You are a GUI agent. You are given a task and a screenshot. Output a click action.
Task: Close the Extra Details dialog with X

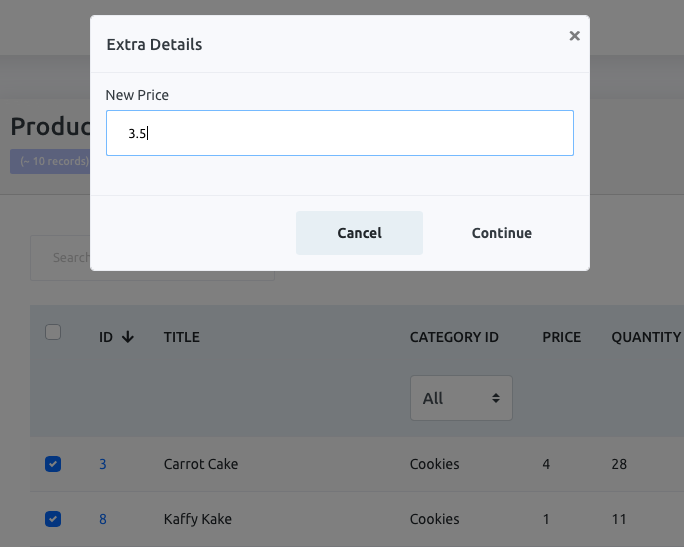(x=574, y=36)
